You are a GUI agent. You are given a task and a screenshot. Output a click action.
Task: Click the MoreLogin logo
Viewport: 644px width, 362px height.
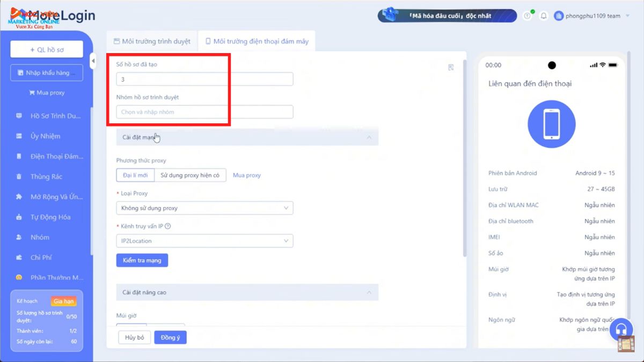(x=53, y=16)
